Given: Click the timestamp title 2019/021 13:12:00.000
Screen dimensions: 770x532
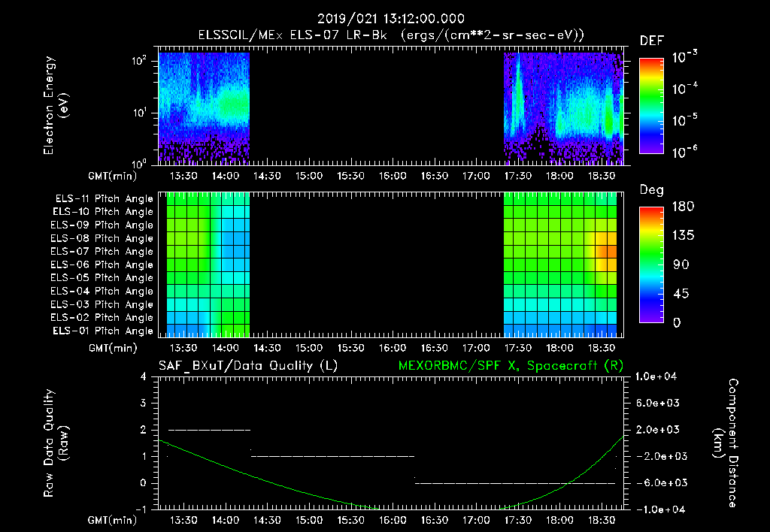Looking at the screenshot, I should 390,19.
